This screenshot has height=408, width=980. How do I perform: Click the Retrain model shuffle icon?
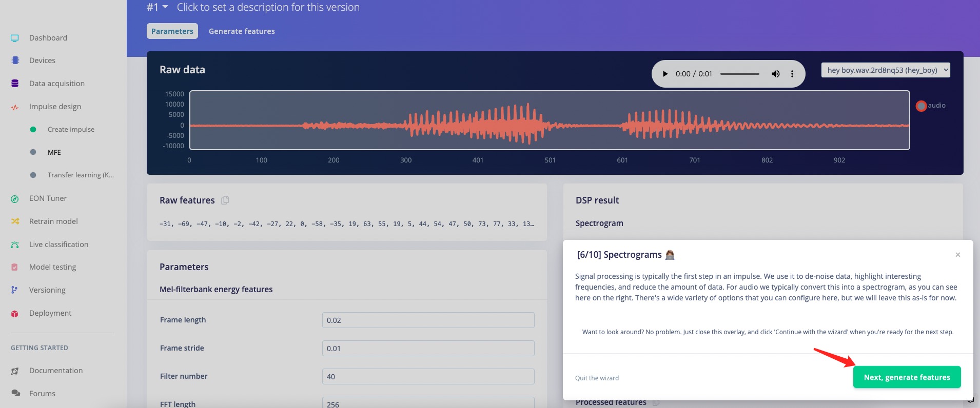pyautogui.click(x=15, y=221)
